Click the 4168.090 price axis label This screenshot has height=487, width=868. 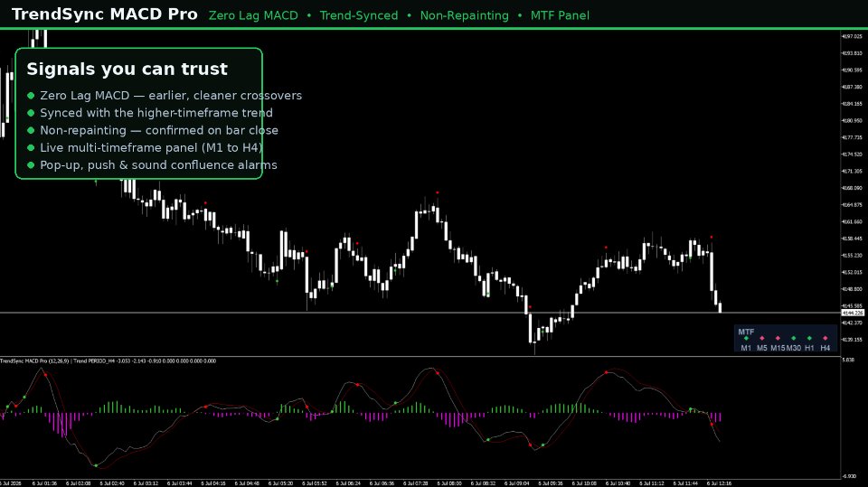point(852,188)
